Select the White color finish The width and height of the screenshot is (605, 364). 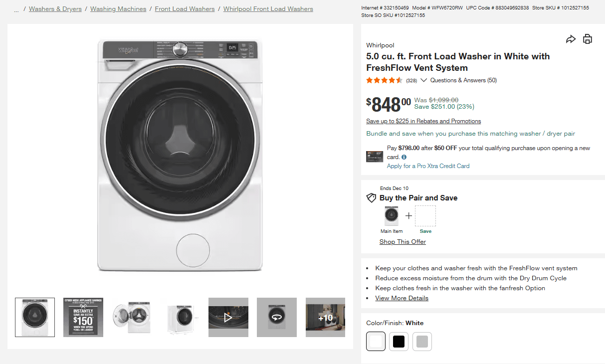[376, 341]
